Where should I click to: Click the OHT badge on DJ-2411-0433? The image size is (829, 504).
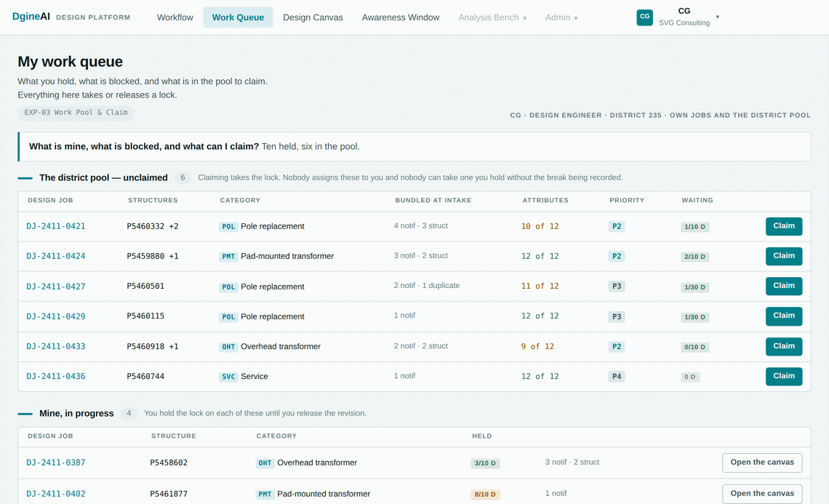pyautogui.click(x=228, y=347)
